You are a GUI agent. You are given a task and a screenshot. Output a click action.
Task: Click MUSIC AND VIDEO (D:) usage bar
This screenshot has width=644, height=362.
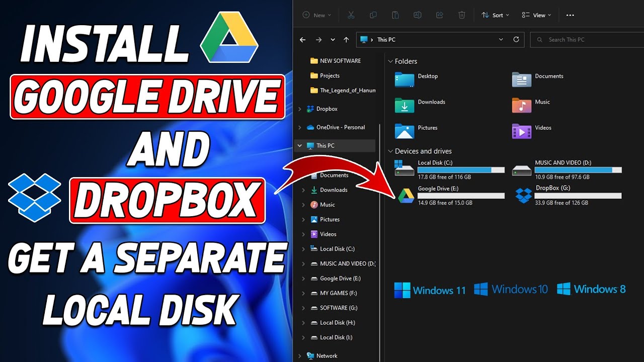pos(578,170)
